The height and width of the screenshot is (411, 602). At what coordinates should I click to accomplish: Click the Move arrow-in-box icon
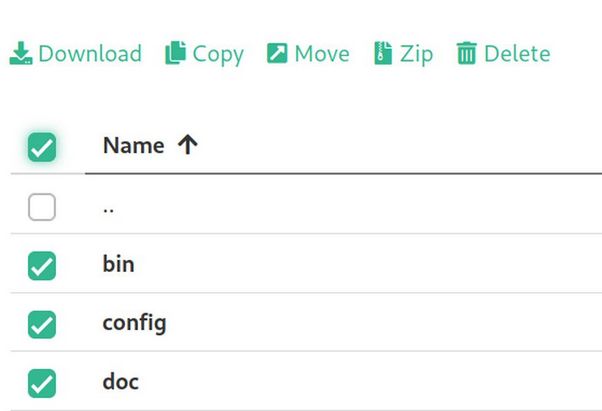coord(277,53)
